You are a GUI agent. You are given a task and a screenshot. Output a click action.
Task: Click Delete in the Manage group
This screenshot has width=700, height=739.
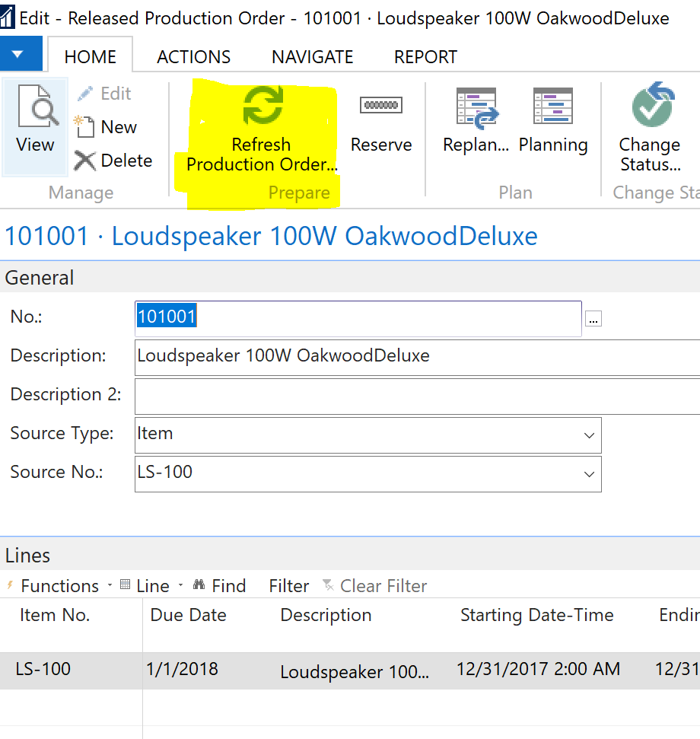tap(113, 161)
